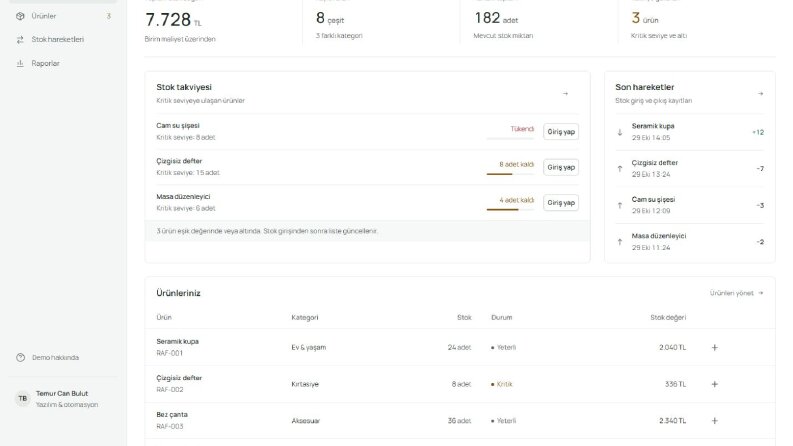The height and width of the screenshot is (446, 793).
Task: Click the Stok column header
Action: coord(464,318)
